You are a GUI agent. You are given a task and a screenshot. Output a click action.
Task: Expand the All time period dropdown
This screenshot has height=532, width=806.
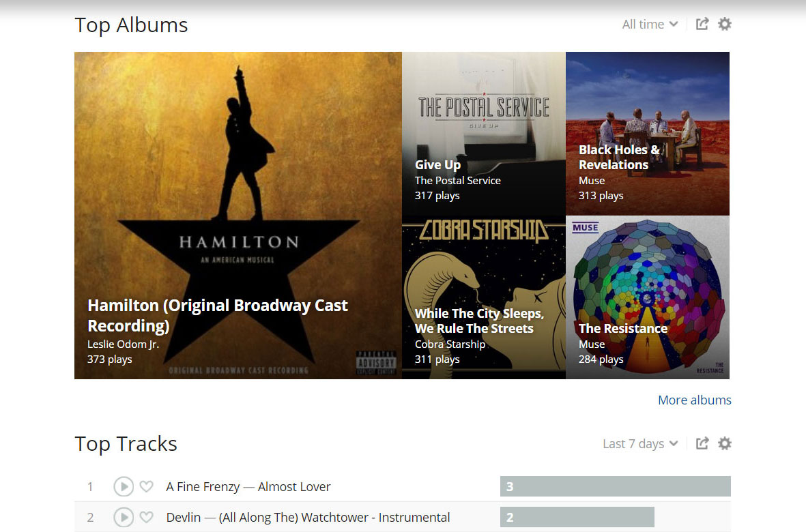pyautogui.click(x=650, y=25)
